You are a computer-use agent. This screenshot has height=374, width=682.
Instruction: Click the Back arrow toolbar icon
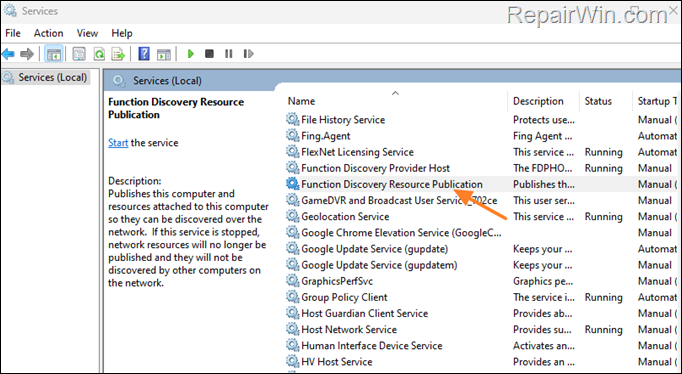coord(8,54)
